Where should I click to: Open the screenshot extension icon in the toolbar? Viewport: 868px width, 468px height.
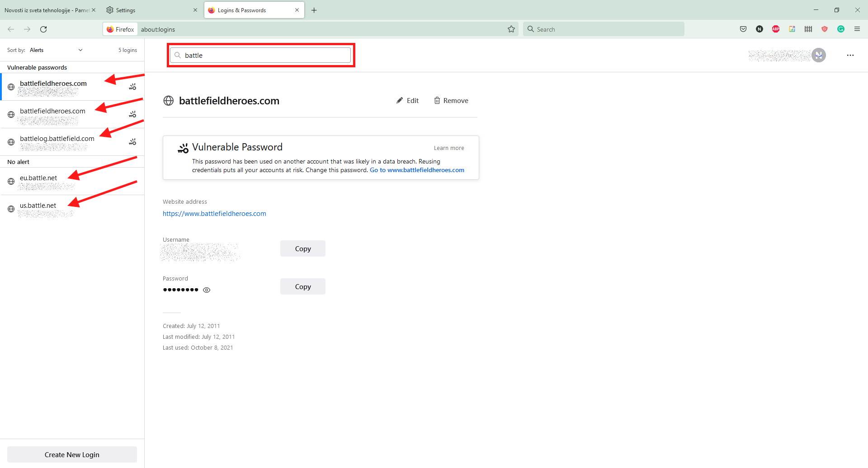click(792, 29)
